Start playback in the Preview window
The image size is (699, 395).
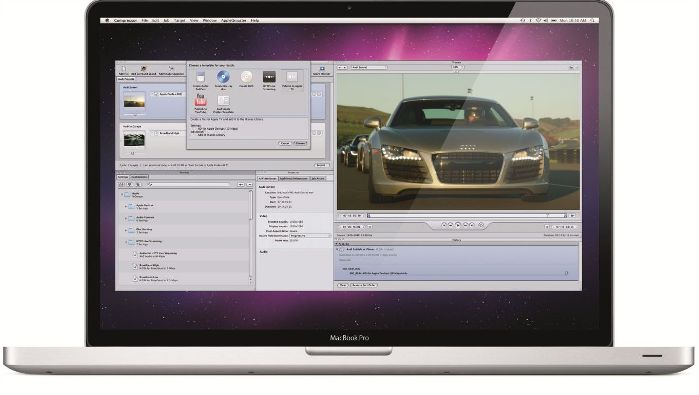[x=458, y=225]
